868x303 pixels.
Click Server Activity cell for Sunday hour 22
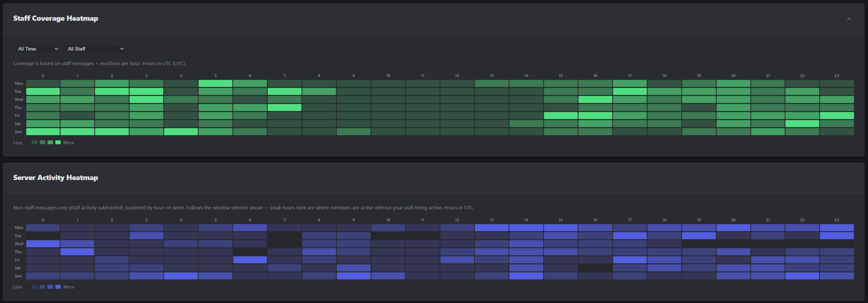click(x=802, y=276)
